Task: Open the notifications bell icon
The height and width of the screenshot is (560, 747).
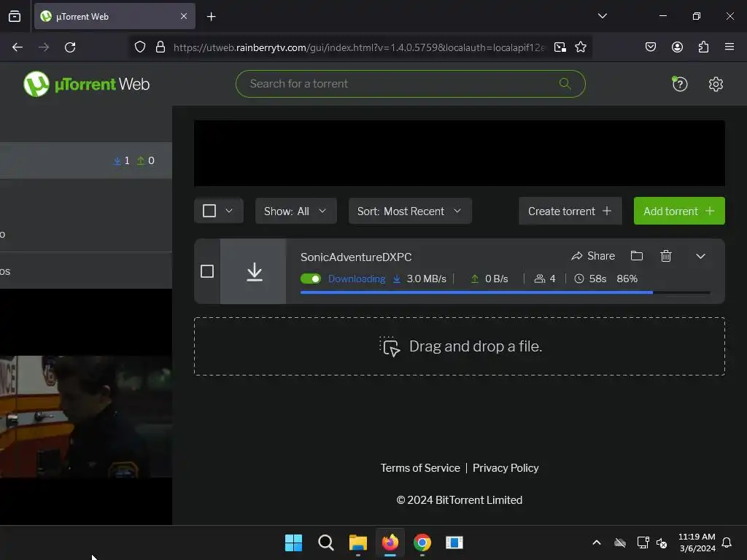Action: pos(727,542)
